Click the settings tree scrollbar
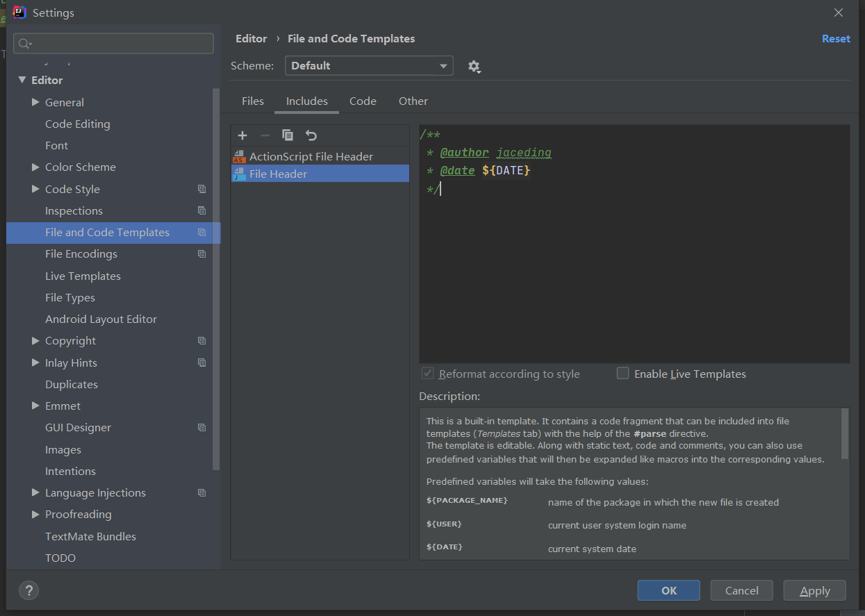The image size is (865, 616). pyautogui.click(x=216, y=278)
